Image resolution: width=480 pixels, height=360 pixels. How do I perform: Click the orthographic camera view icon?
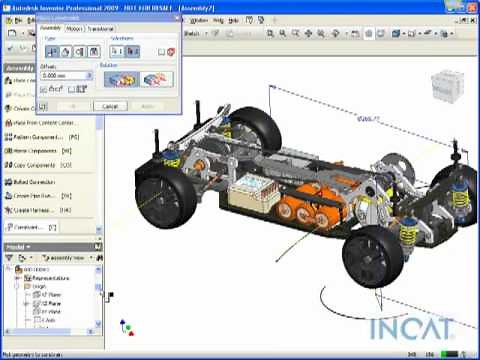[x=412, y=33]
